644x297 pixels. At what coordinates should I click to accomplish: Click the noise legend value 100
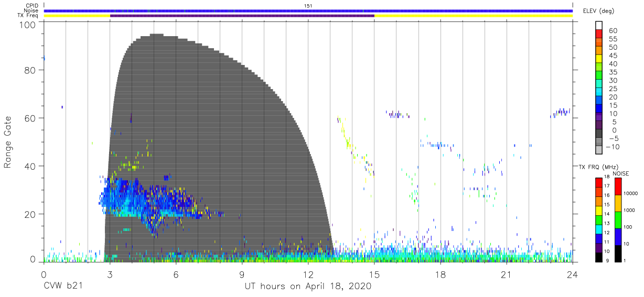click(x=628, y=227)
